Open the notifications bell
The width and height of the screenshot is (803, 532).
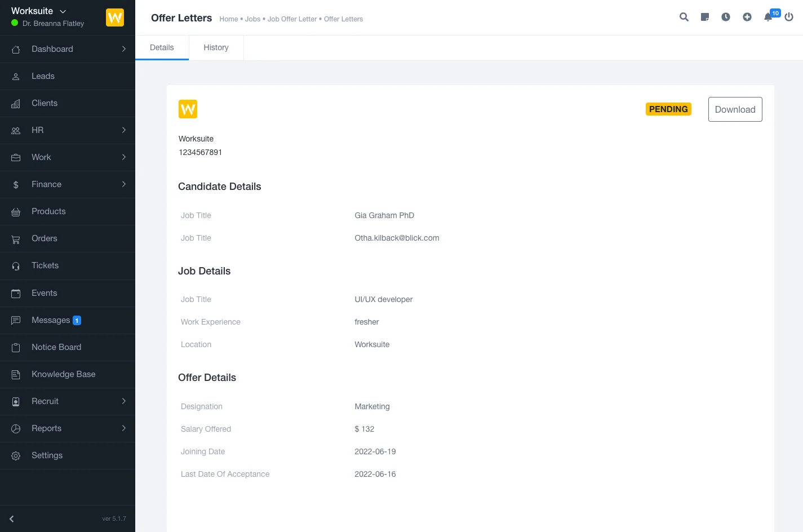click(768, 17)
